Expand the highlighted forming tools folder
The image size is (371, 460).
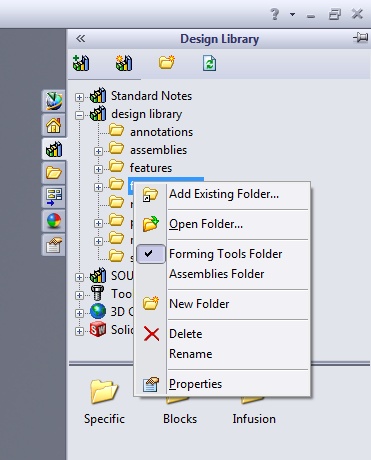tap(98, 187)
